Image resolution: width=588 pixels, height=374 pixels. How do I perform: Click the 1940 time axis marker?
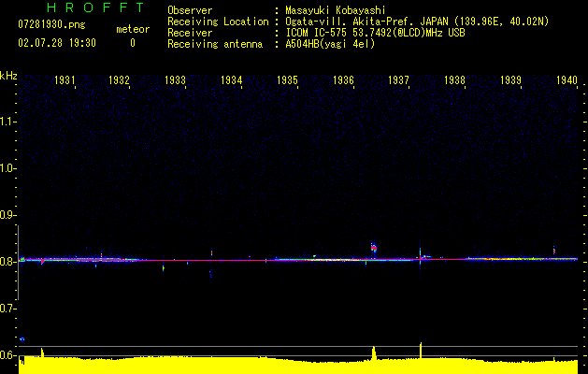[566, 80]
